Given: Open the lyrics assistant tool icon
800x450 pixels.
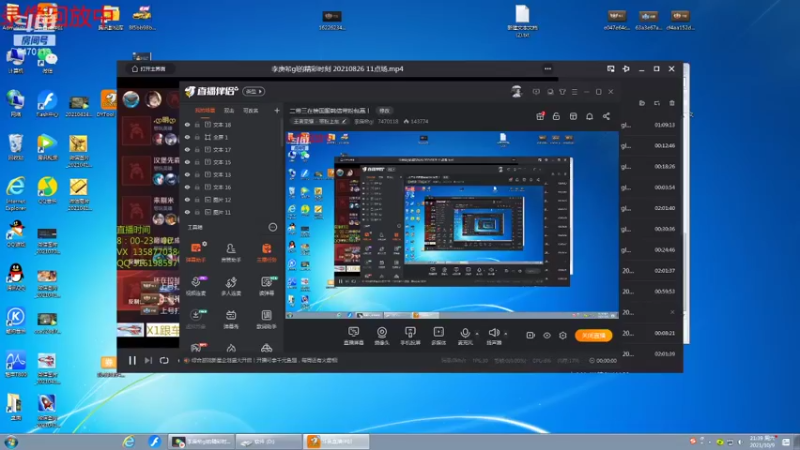Looking at the screenshot, I should click(266, 319).
